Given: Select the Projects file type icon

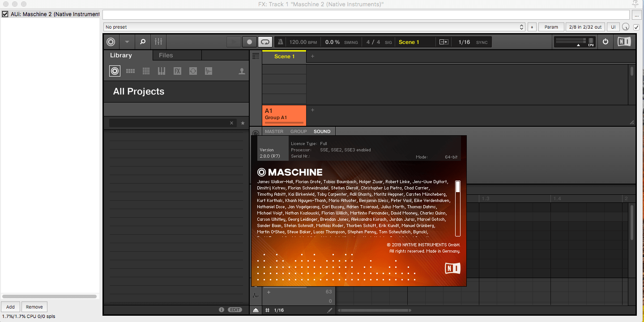Looking at the screenshot, I should 115,71.
